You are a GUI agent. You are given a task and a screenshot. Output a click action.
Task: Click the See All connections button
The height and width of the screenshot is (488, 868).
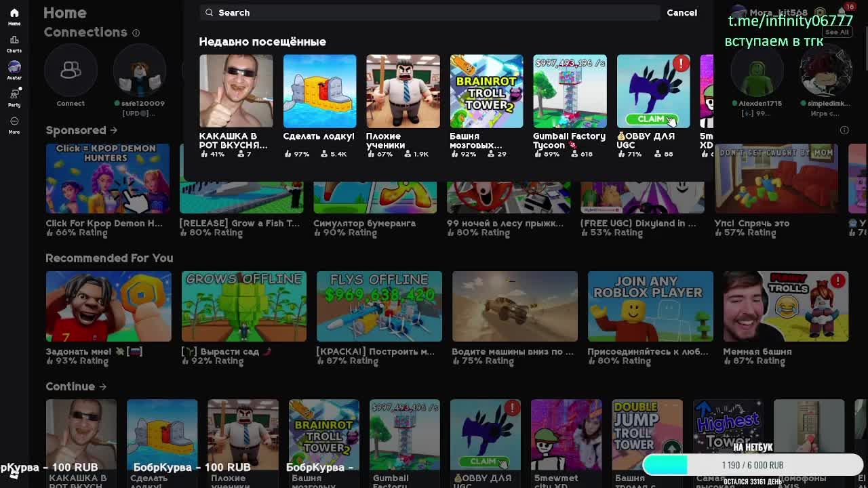pos(837,32)
